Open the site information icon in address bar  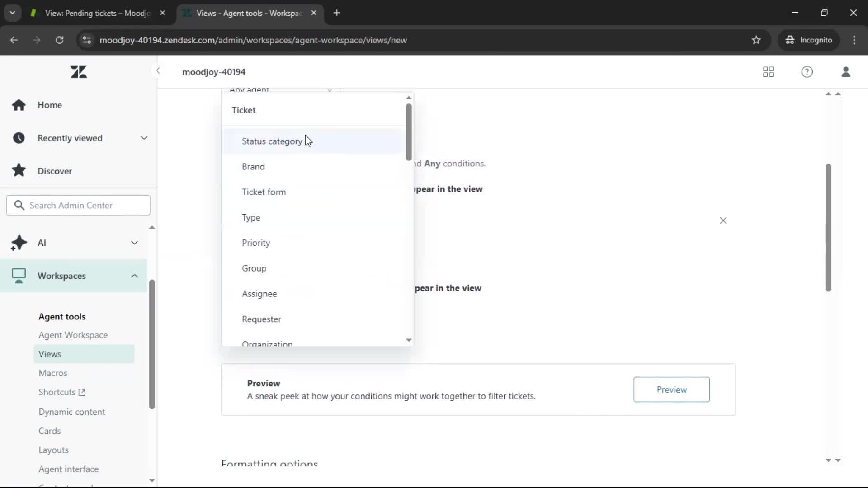[x=87, y=40]
